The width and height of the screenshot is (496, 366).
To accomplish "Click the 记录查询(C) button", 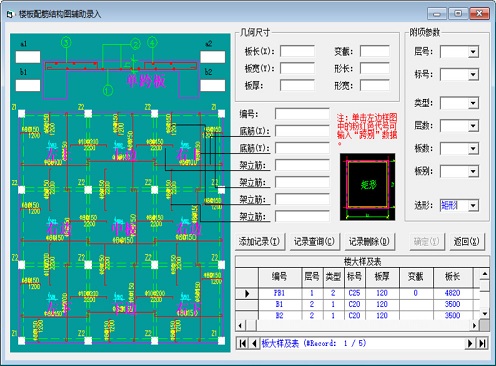I will tap(314, 241).
